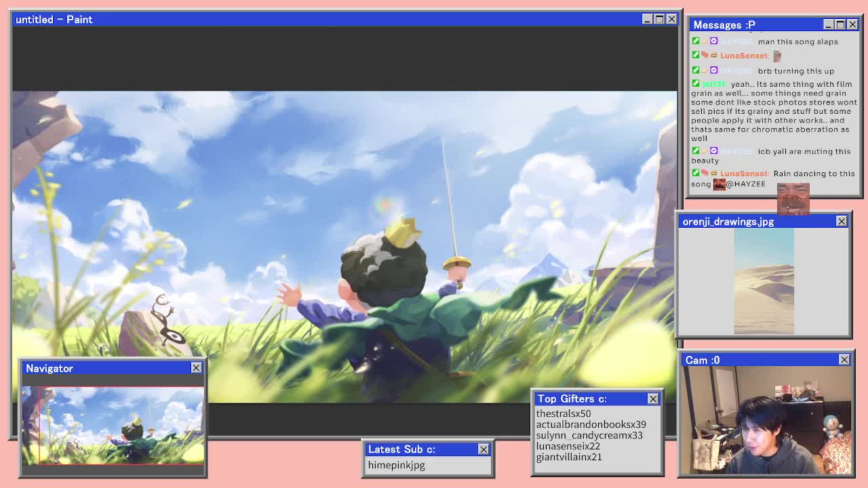Click the face emote before @HAYZEE
This screenshot has height=488, width=868.
point(719,184)
